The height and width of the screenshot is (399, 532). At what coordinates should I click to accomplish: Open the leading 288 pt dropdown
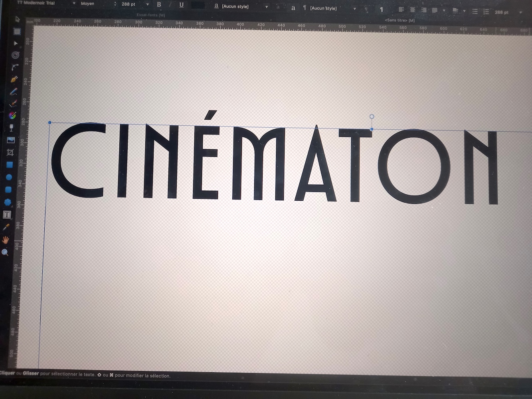coord(520,13)
